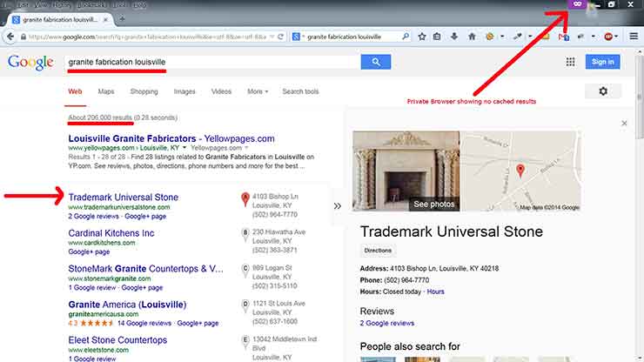
Task: Open the Firefox hamburger menu
Action: (x=634, y=37)
